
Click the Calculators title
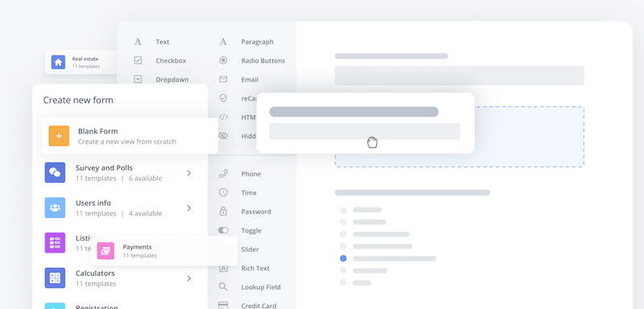[95, 274]
